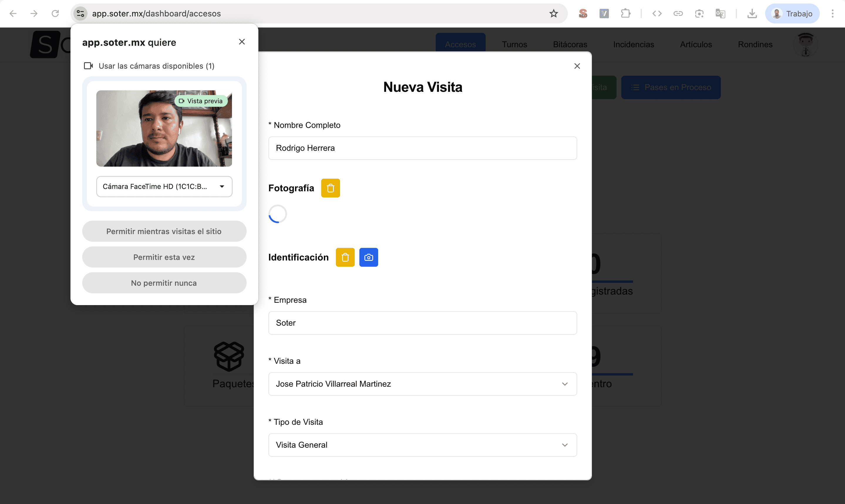
Task: Select No permitir nunca
Action: pyautogui.click(x=164, y=283)
